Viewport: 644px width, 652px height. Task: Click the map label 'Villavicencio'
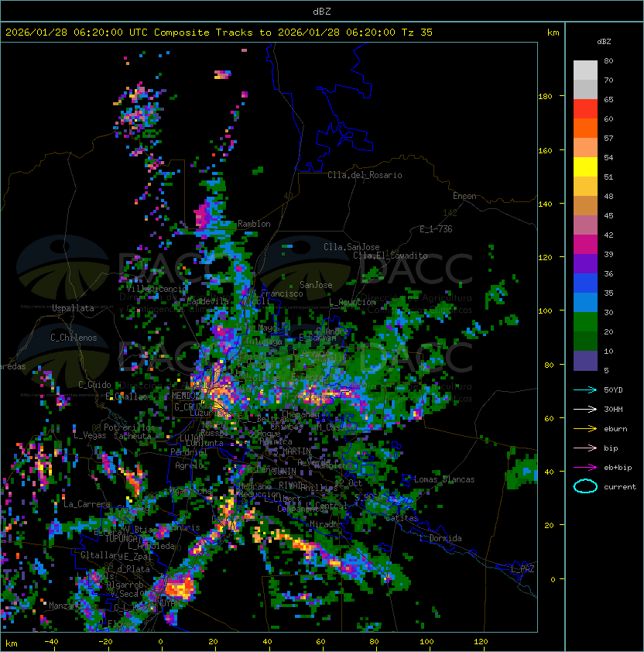click(x=156, y=289)
